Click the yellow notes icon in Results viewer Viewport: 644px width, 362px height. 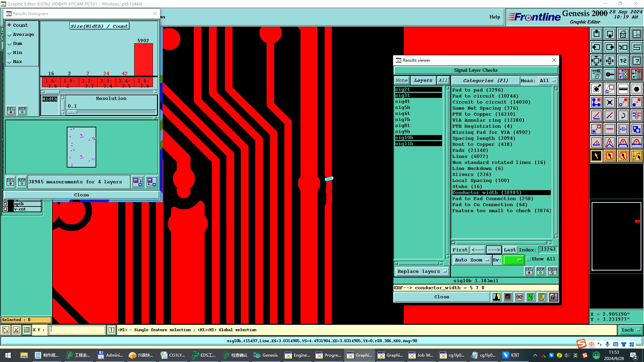tap(542, 297)
